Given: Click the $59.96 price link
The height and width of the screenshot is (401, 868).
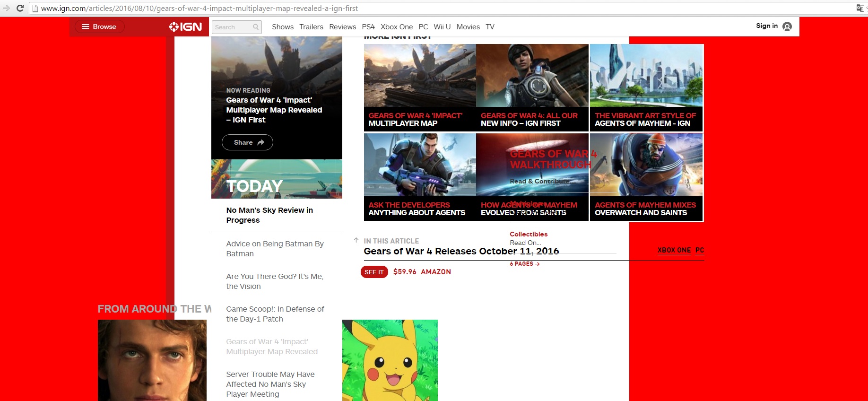Looking at the screenshot, I should point(405,272).
